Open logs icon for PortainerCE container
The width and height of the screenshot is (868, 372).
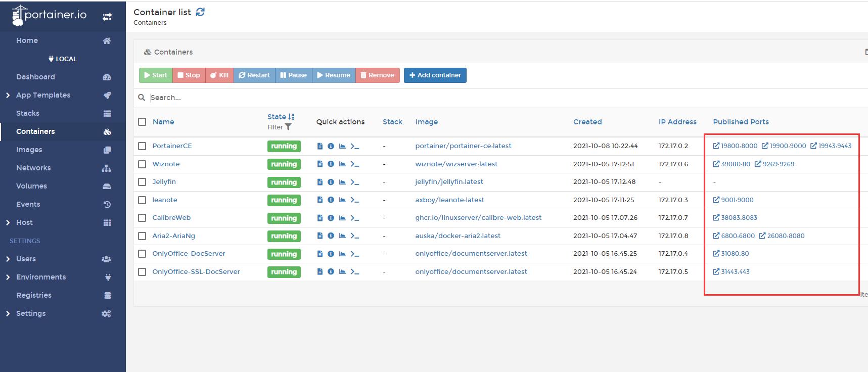point(319,146)
